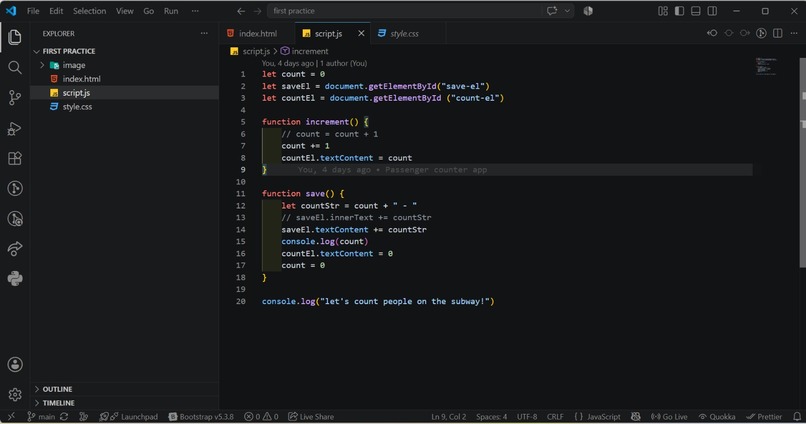Click the Customize Layout icon
Viewport: 806px width, 424px height.
point(663,11)
